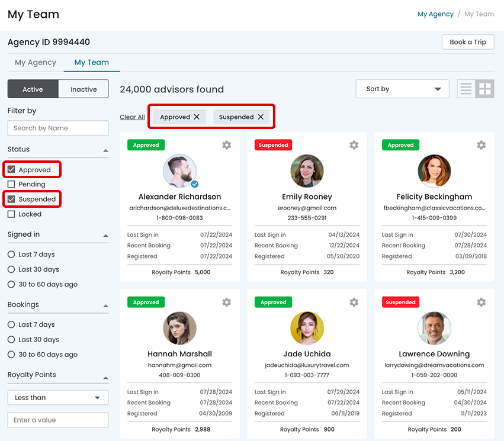Switch to the My Agency tab

[x=36, y=62]
